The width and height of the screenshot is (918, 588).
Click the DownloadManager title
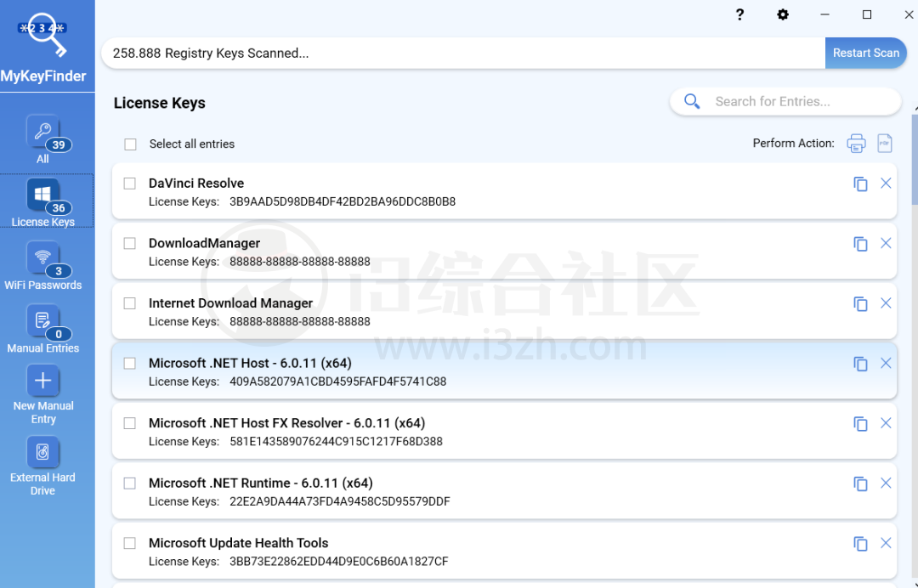(204, 243)
